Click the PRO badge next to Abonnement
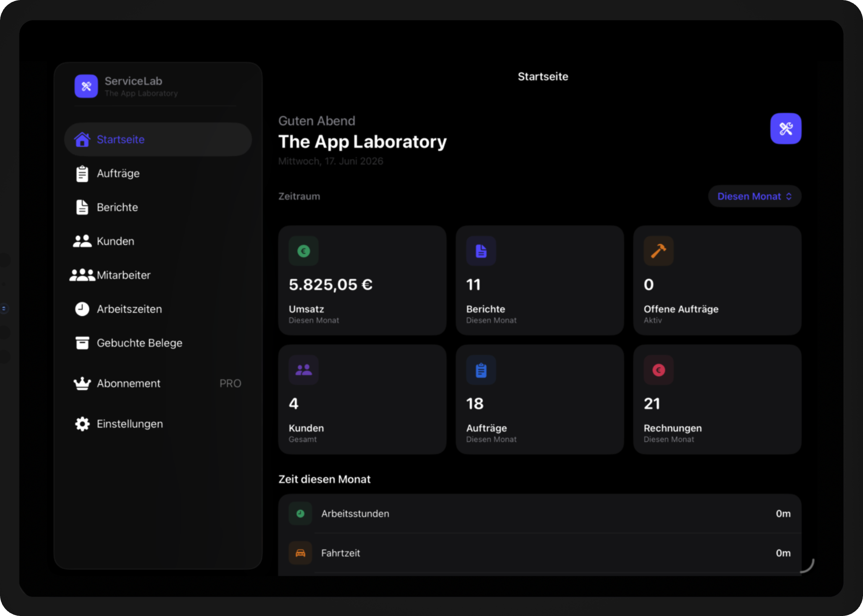Screen dimensions: 863x616 (x=230, y=383)
